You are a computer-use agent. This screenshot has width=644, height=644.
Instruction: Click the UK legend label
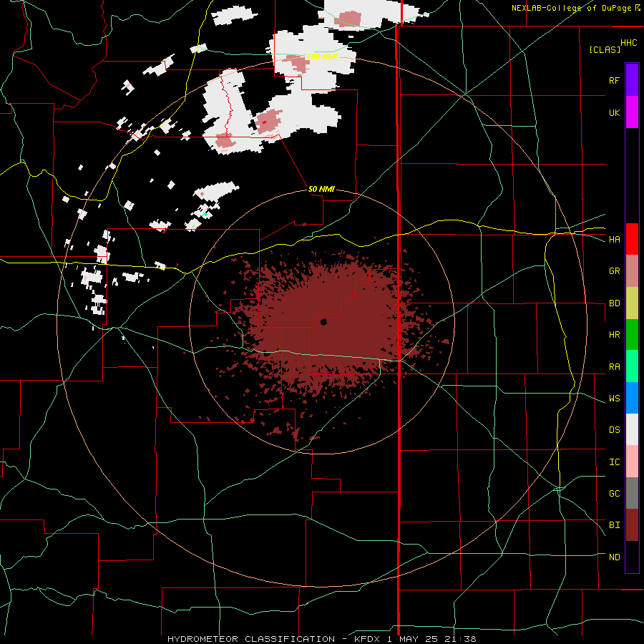click(x=614, y=112)
